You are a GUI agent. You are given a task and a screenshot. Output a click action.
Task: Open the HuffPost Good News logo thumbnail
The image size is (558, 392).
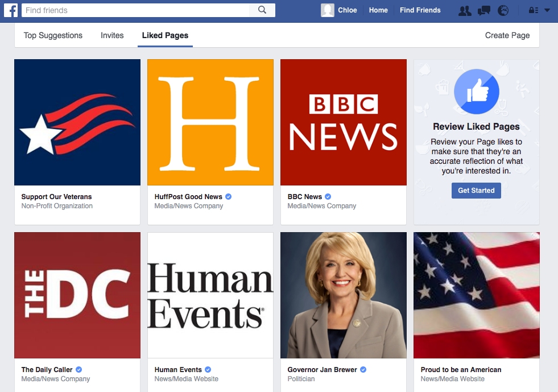point(210,122)
